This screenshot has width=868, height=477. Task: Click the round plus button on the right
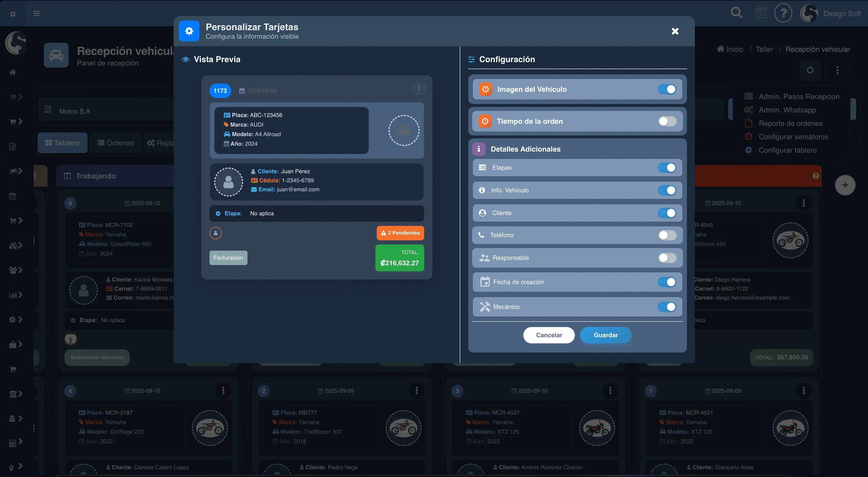point(845,185)
